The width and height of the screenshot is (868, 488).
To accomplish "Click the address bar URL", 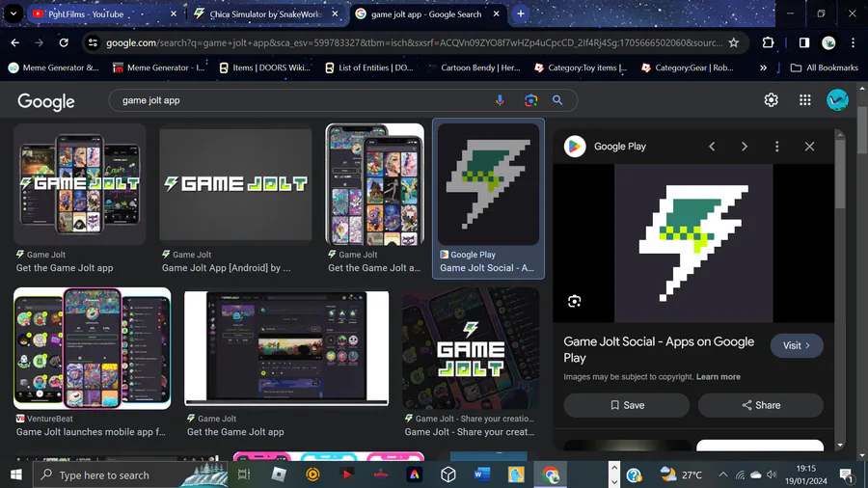I will tap(414, 42).
